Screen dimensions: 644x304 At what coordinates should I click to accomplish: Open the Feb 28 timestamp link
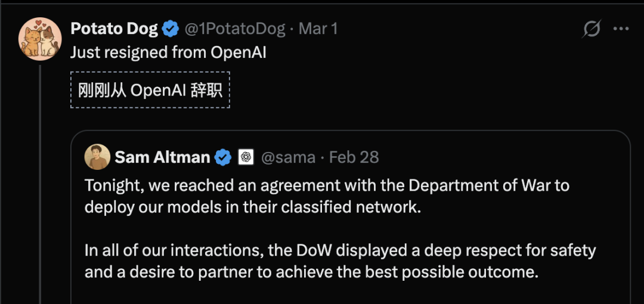[x=354, y=157]
